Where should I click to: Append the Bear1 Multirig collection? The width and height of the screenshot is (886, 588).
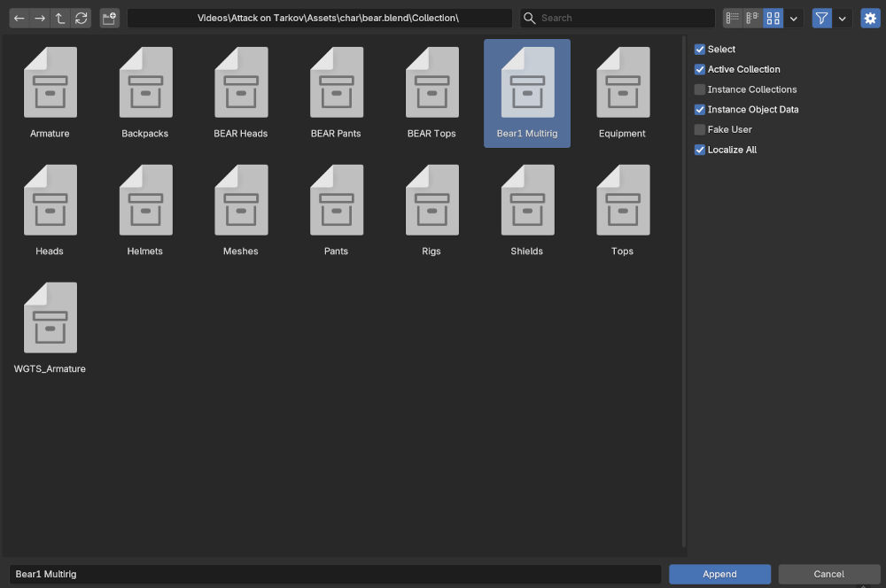pos(719,574)
